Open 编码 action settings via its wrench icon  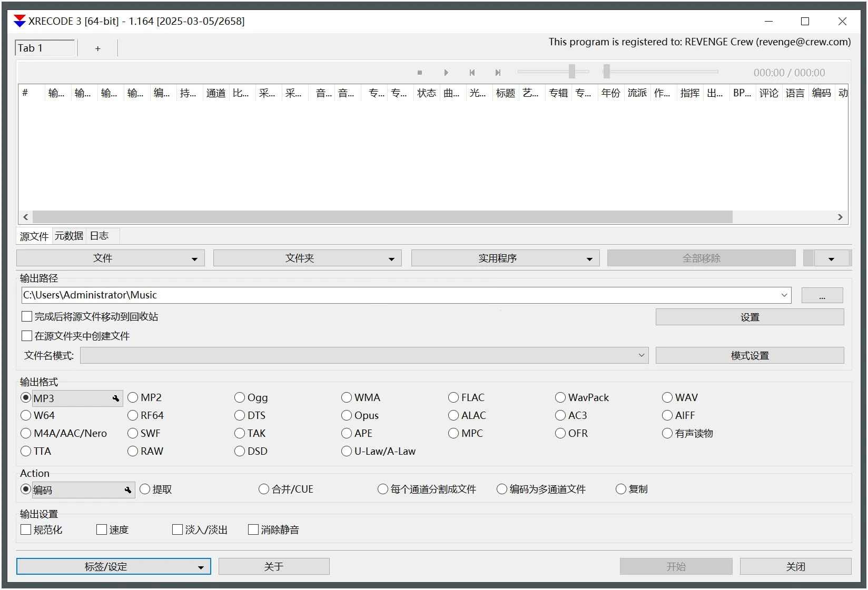point(128,490)
